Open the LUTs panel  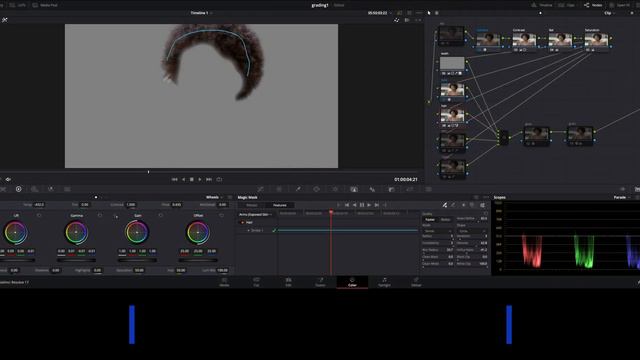point(18,5)
